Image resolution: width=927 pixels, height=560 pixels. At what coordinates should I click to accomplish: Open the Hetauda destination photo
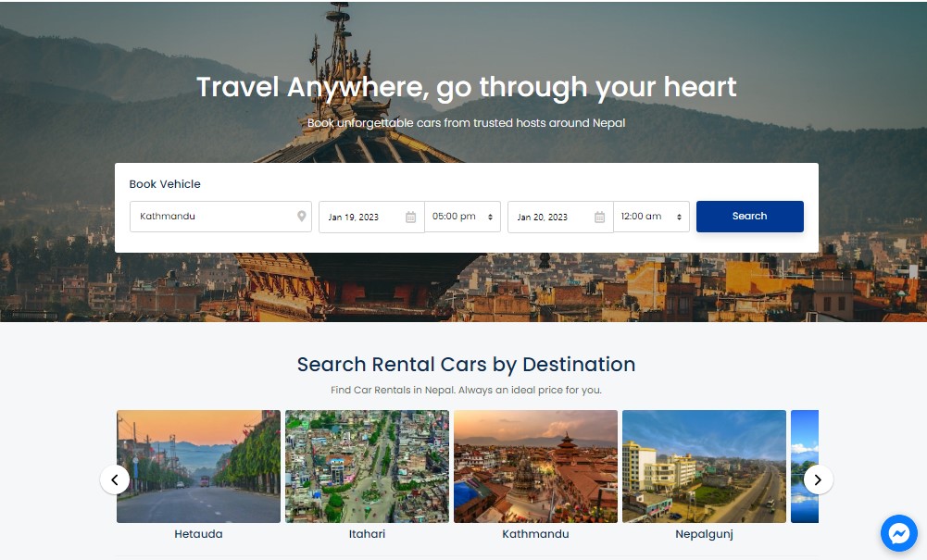pyautogui.click(x=198, y=467)
